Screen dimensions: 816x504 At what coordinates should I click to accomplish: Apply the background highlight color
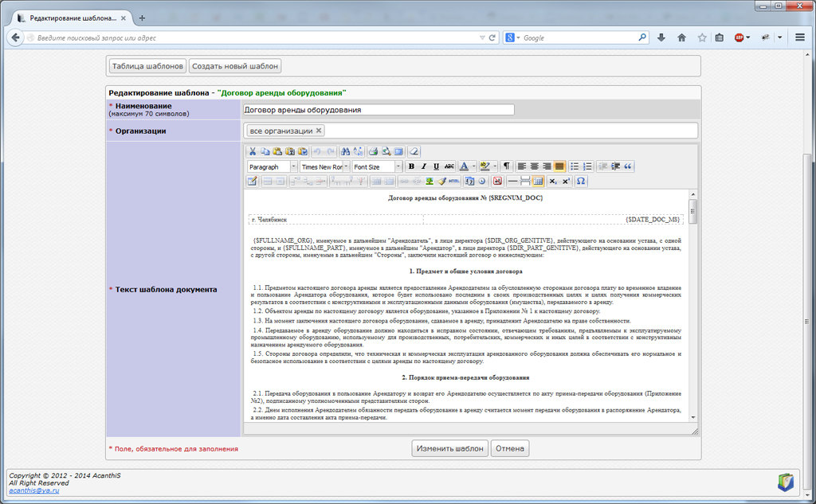(484, 166)
